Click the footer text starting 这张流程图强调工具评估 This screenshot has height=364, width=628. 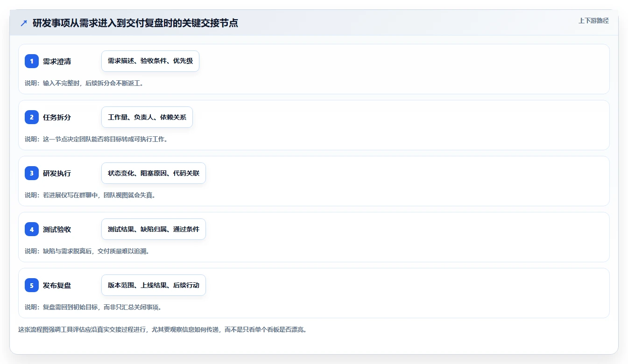[x=162, y=329]
